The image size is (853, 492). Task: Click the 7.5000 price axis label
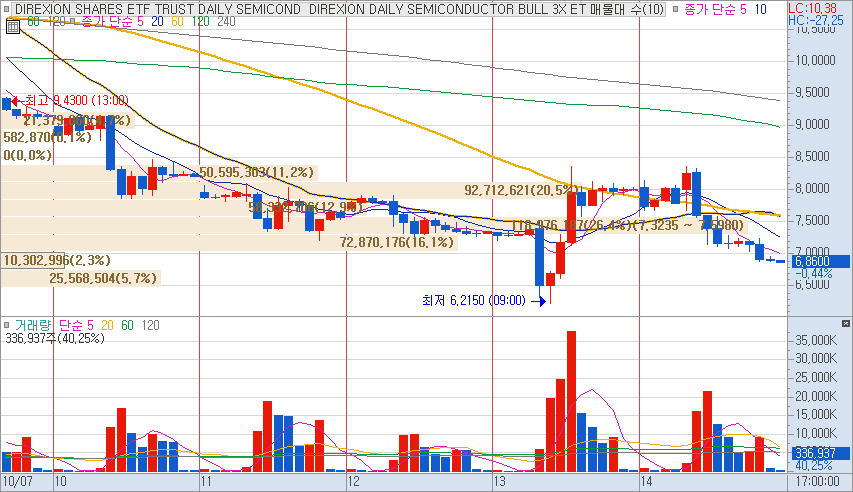click(812, 220)
